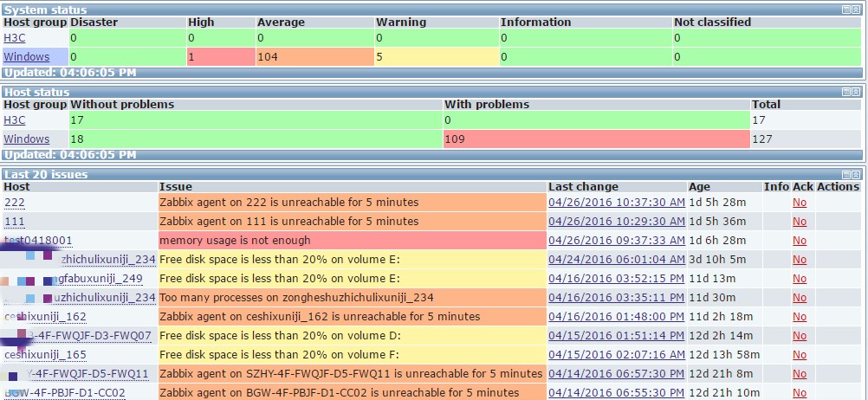
Task: Open host ceshixuniji_165 link
Action: pyautogui.click(x=45, y=355)
